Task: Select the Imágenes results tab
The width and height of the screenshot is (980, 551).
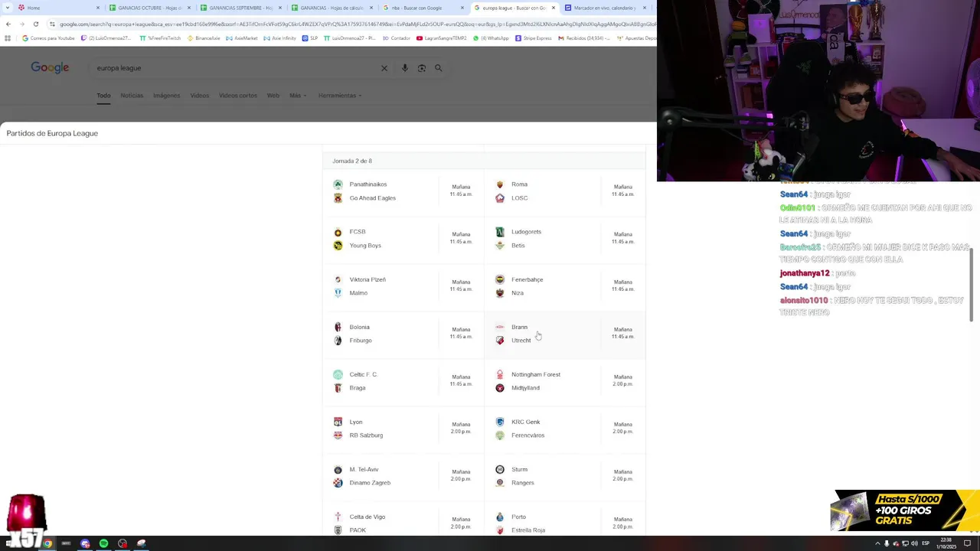Action: click(166, 96)
